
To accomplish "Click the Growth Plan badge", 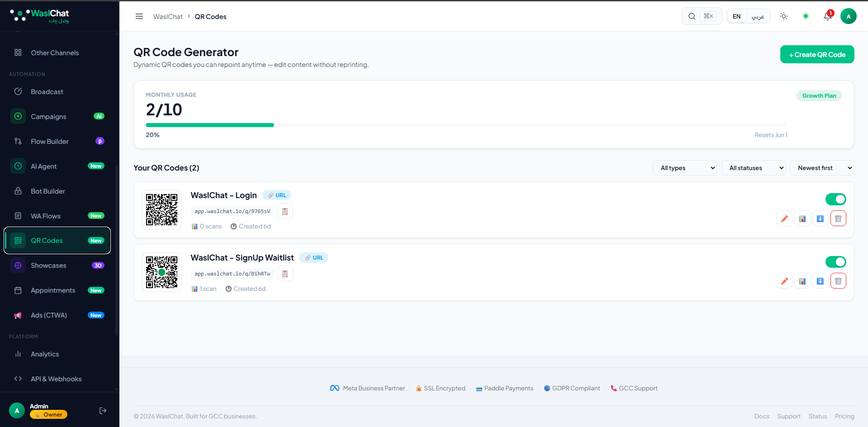I will tap(819, 95).
